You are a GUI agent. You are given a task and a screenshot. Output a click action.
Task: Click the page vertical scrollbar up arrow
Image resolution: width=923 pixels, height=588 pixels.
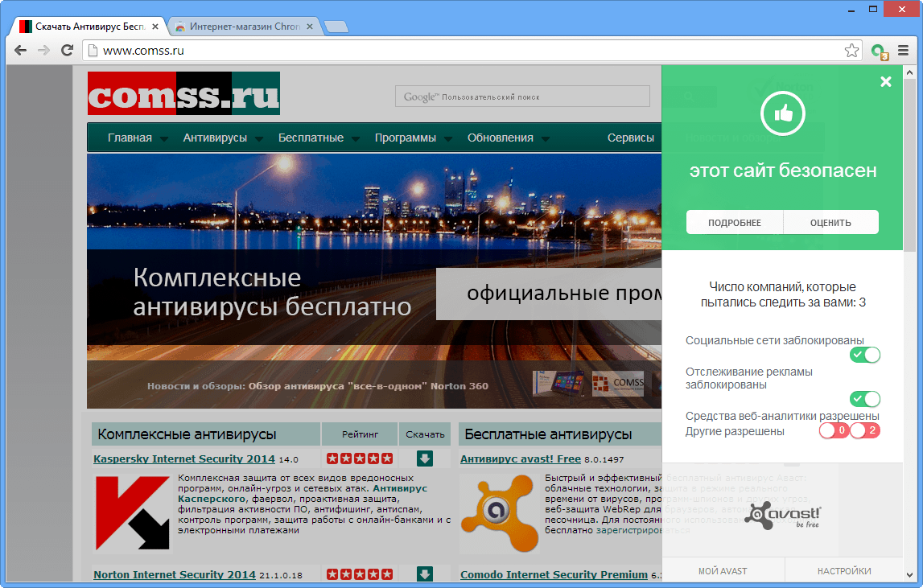click(910, 72)
